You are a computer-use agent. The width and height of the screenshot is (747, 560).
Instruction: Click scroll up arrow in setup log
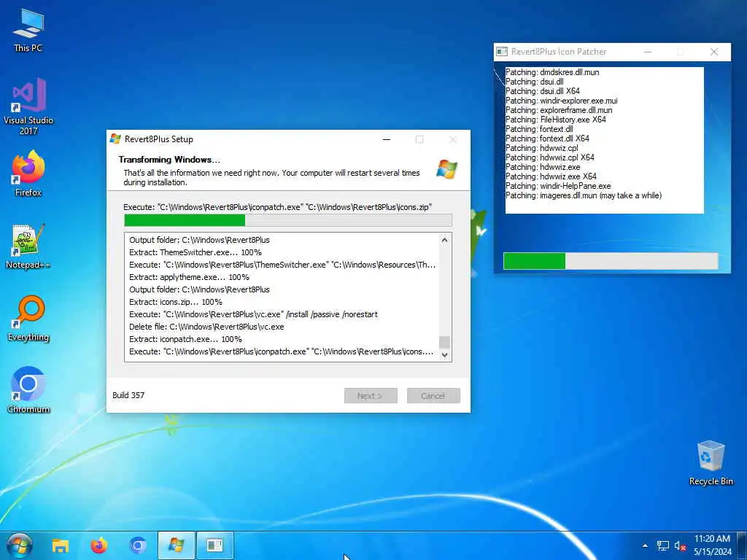coord(444,240)
